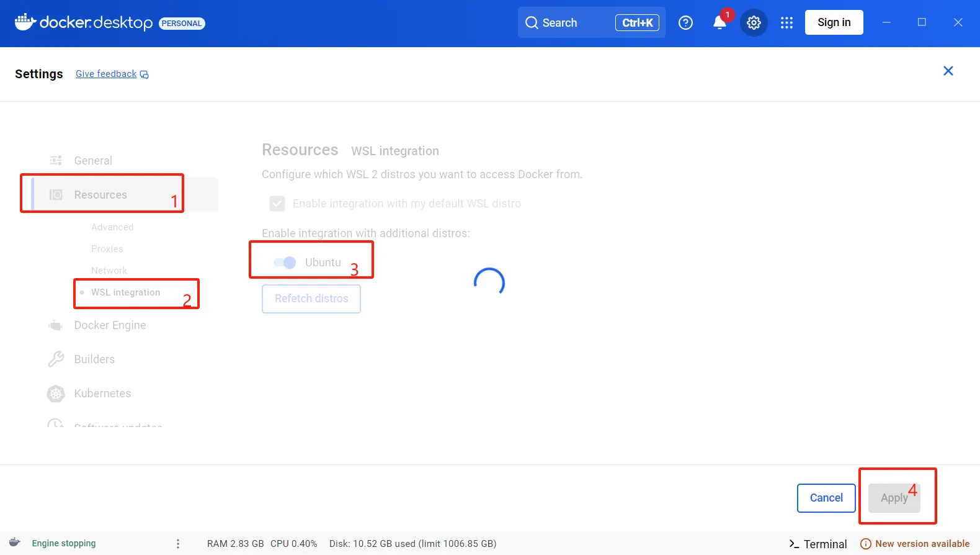Click the Ubuntu distro label
Viewport: 980px width, 555px height.
click(323, 263)
